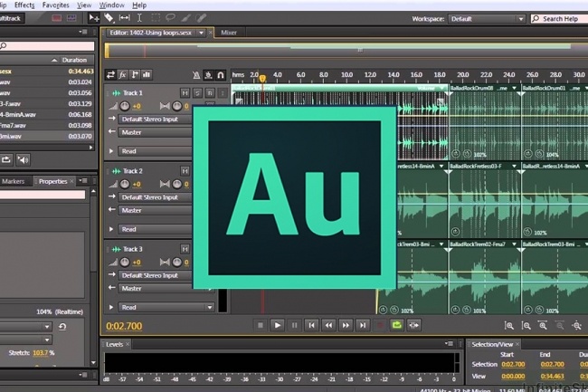Click the Multitrack view button

click(10, 18)
